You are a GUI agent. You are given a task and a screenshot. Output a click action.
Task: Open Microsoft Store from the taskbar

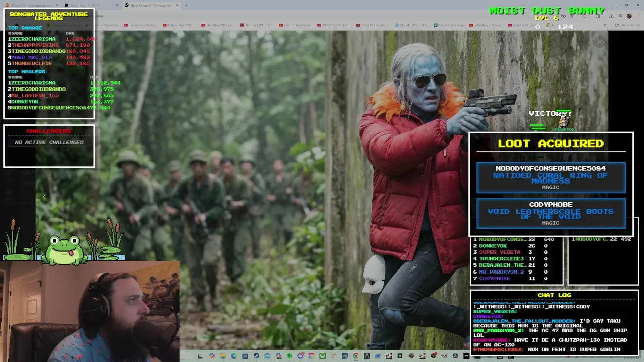point(245,356)
